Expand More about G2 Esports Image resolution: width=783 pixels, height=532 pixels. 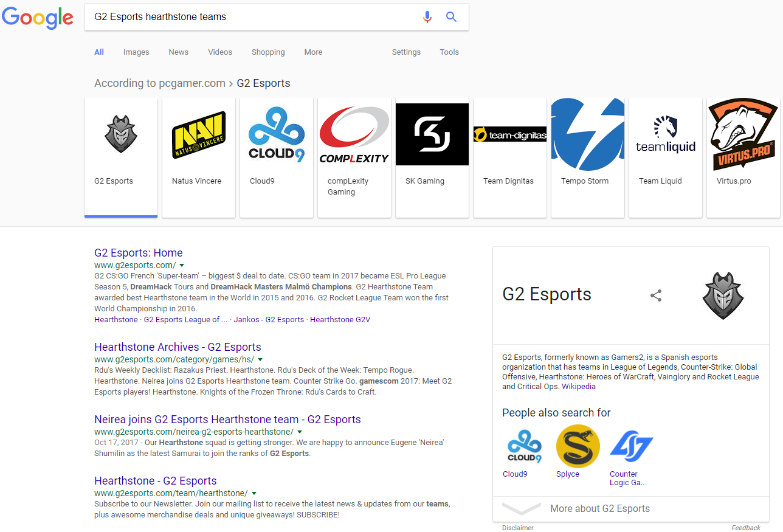[x=599, y=509]
